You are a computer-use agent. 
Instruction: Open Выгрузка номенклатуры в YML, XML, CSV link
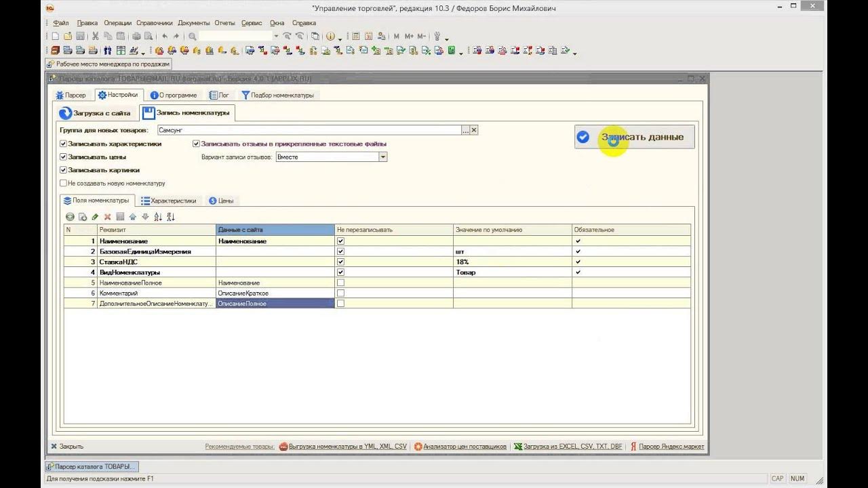tap(342, 447)
